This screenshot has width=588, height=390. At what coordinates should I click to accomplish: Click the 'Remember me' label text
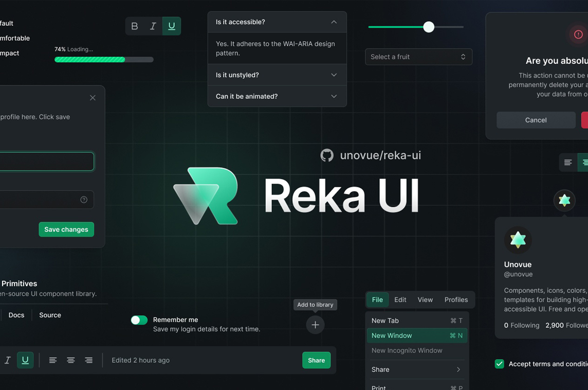(175, 320)
